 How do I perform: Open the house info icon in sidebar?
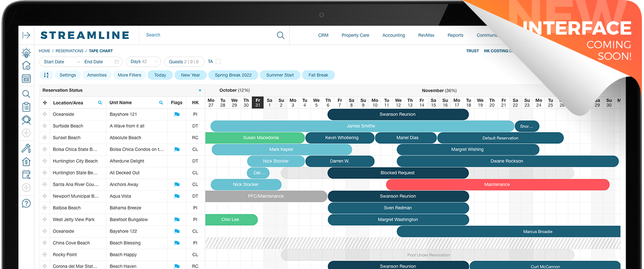(26, 66)
